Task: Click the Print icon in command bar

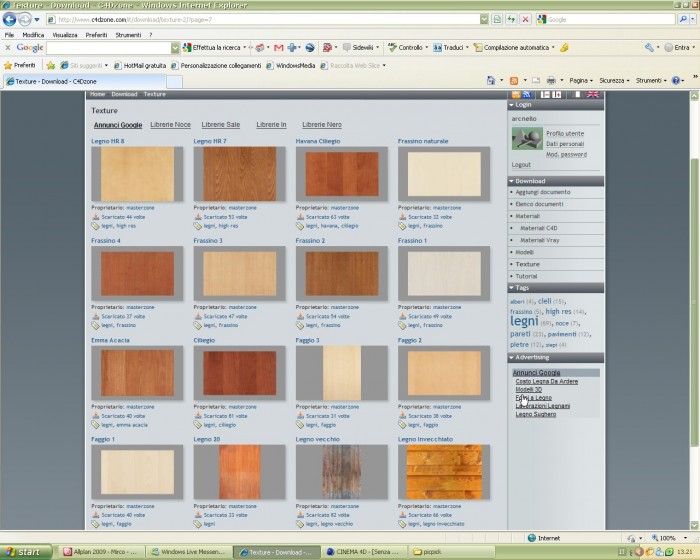Action: click(551, 80)
